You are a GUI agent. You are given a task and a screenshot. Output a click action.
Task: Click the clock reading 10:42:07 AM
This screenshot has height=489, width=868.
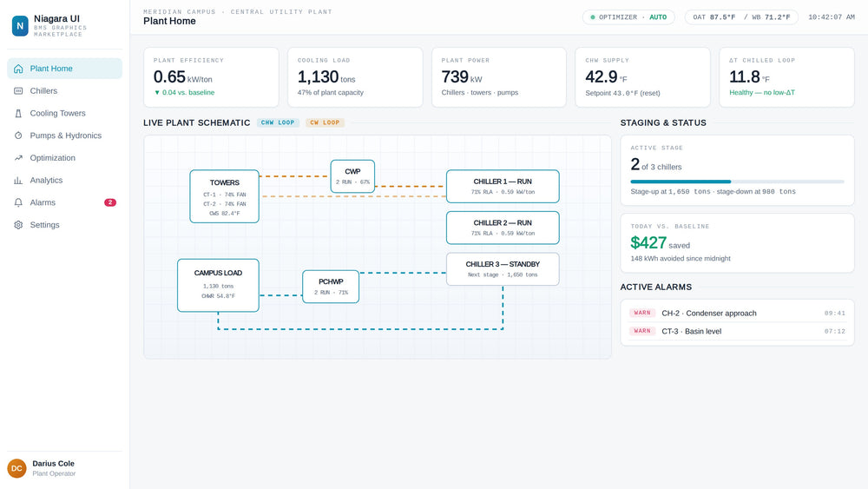(831, 17)
